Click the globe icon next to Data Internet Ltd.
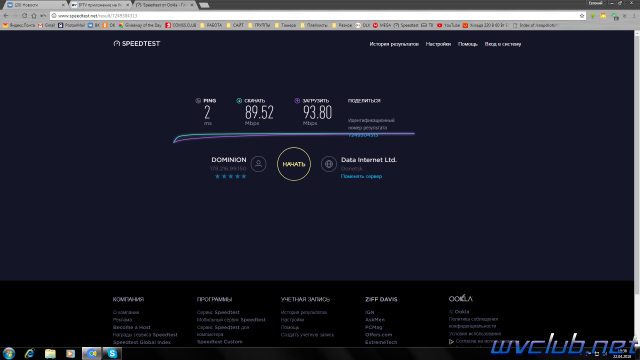The image size is (640, 360). (329, 164)
